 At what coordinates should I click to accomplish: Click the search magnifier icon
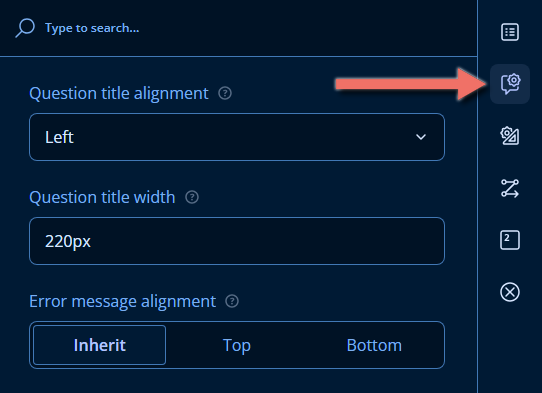(25, 28)
